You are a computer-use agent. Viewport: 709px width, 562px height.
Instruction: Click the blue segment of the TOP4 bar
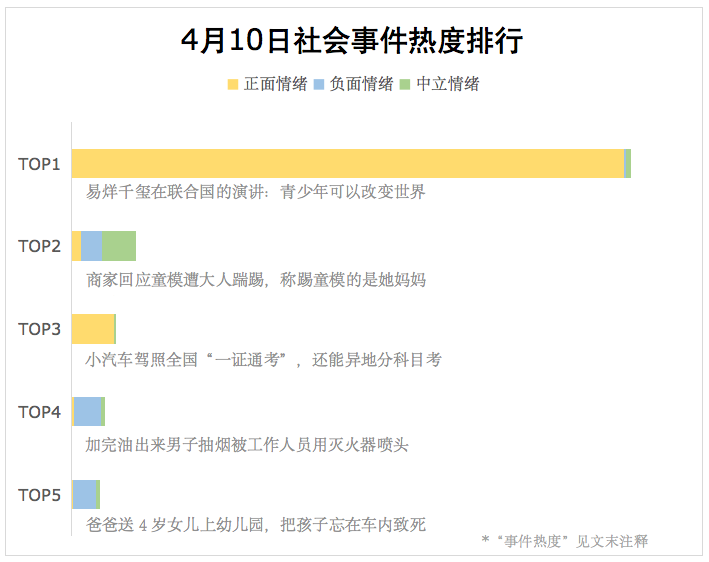[88, 411]
